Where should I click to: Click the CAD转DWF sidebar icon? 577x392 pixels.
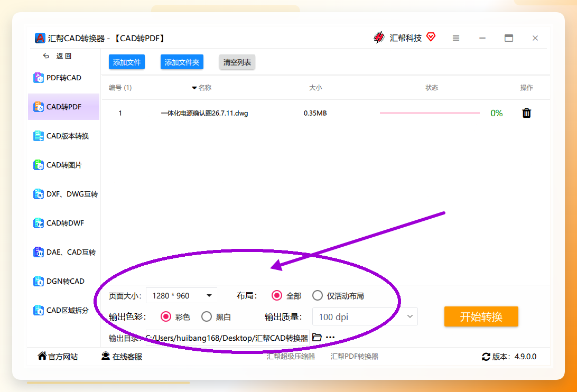click(38, 223)
